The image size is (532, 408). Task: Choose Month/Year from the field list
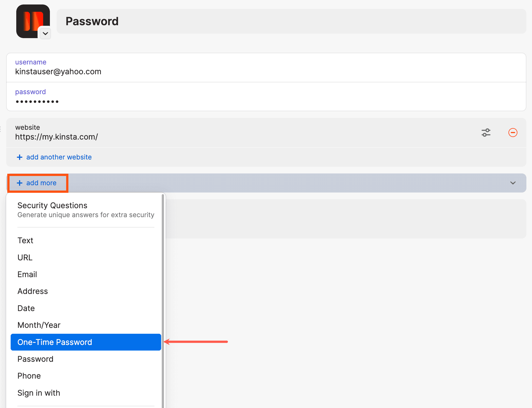(x=39, y=325)
